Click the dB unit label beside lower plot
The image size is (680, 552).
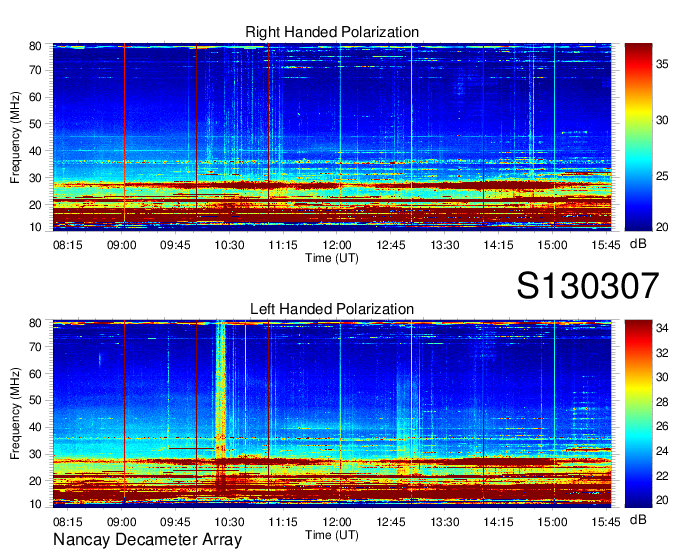coord(638,519)
